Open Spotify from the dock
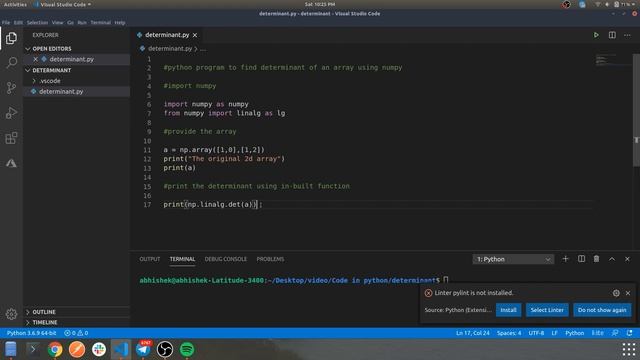The height and width of the screenshot is (360, 640). 187,349
